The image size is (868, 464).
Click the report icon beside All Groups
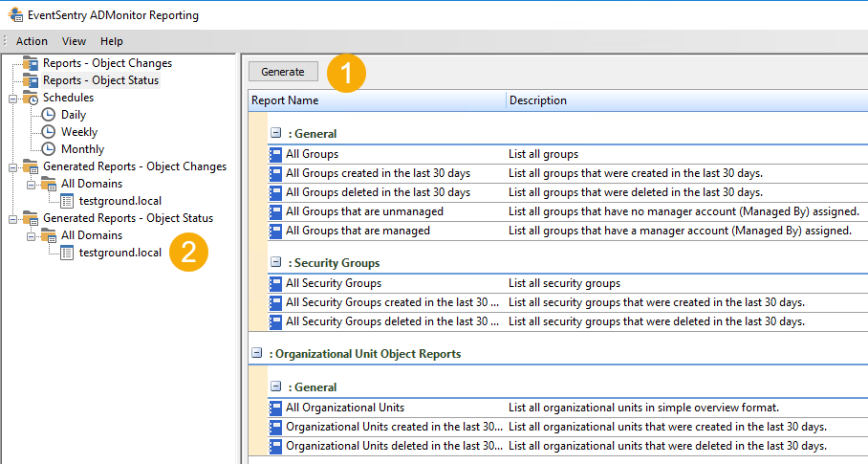coord(275,154)
